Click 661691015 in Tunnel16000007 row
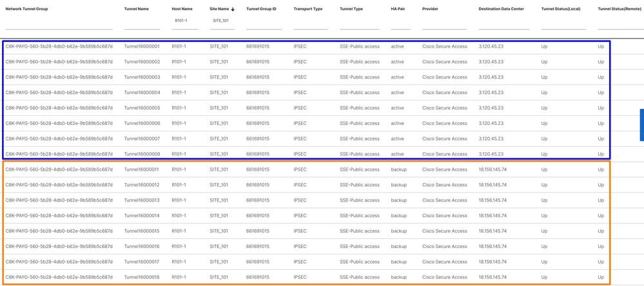The width and height of the screenshot is (644, 286). [257, 138]
